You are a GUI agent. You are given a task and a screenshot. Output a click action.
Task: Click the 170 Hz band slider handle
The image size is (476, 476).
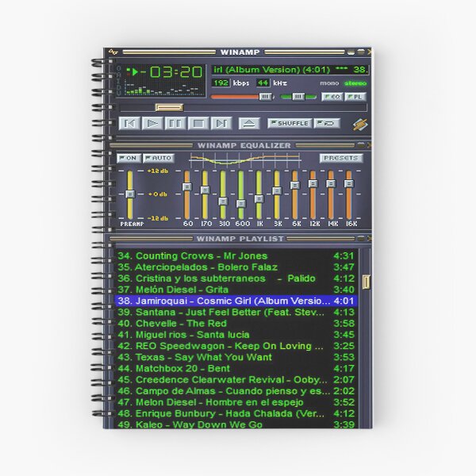coord(205,190)
